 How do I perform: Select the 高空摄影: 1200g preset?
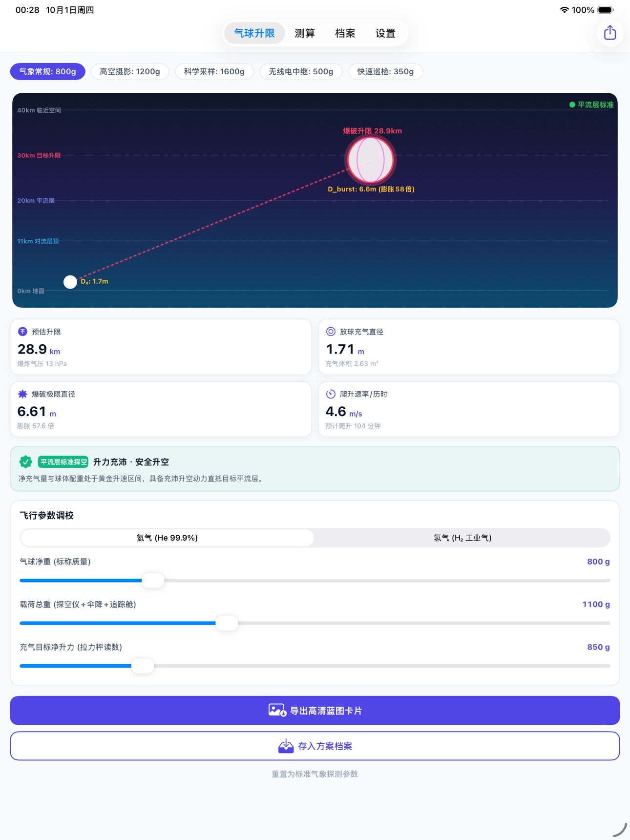130,71
